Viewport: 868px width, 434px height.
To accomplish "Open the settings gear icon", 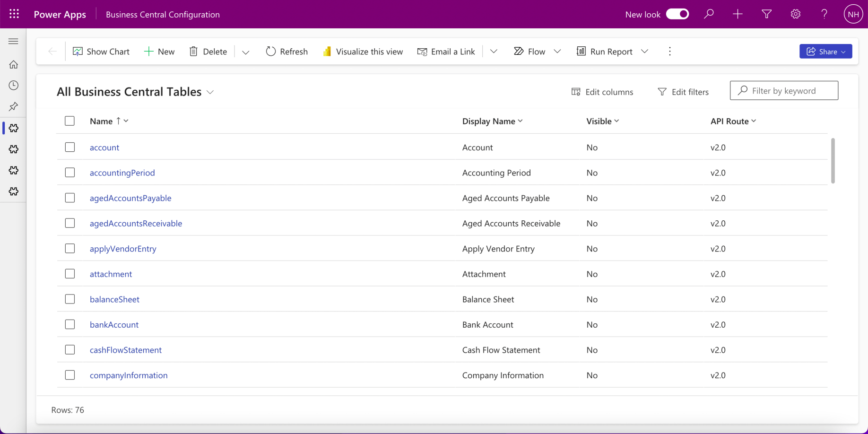I will 796,14.
